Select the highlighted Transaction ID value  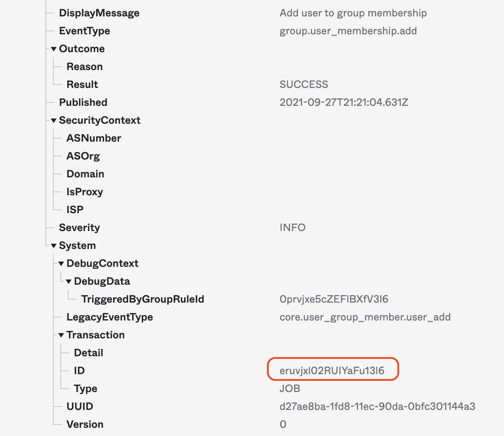(333, 370)
